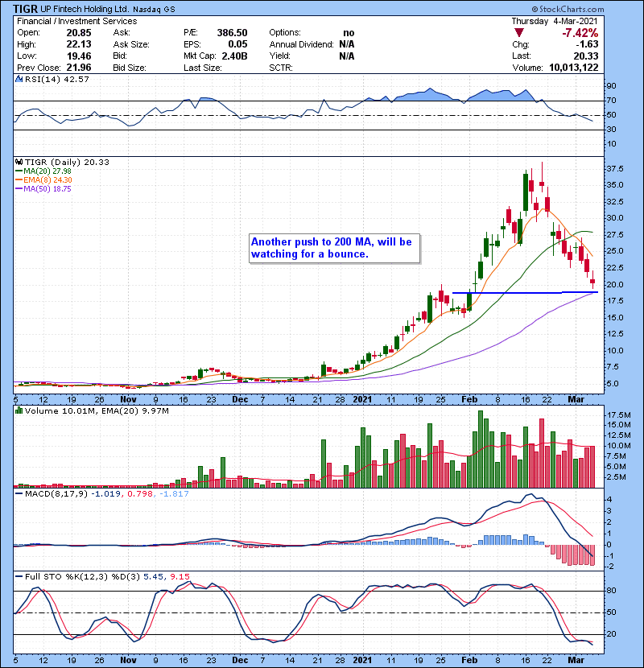Click the Options value no
Image resolution: width=644 pixels, height=668 pixels.
click(x=349, y=33)
